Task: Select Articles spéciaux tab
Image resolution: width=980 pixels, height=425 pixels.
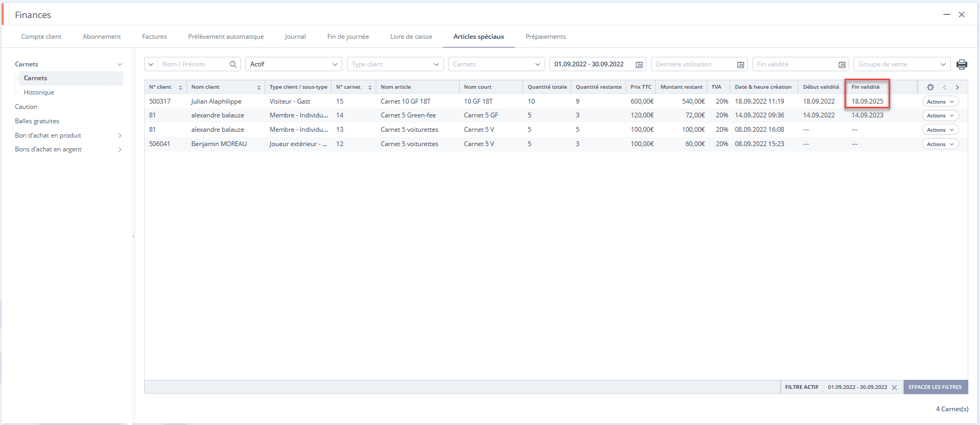Action: coord(479,37)
